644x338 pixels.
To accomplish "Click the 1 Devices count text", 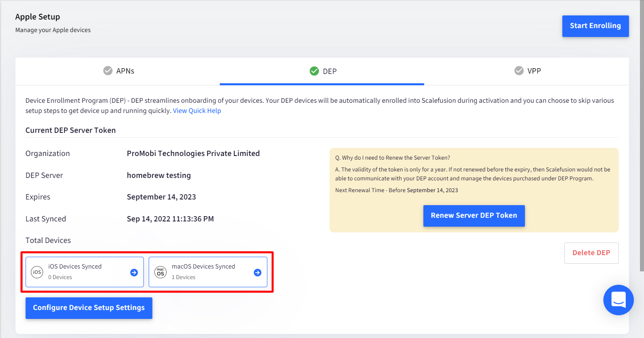I will (x=184, y=277).
